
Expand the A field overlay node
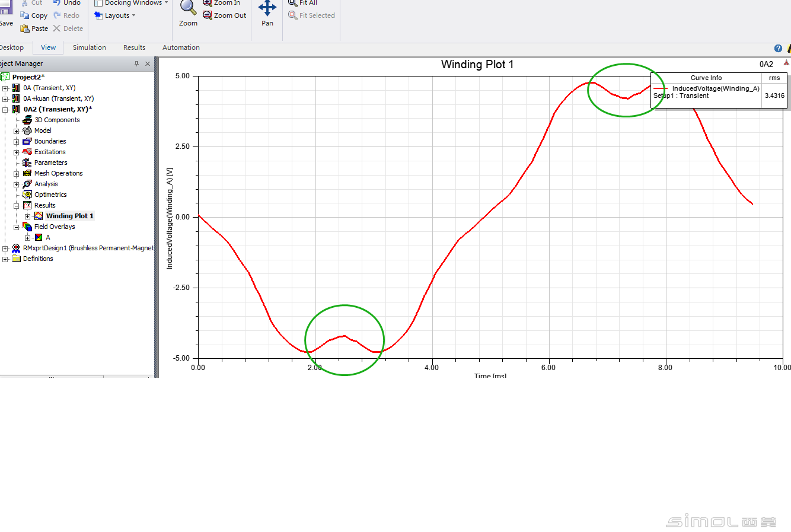(x=27, y=238)
